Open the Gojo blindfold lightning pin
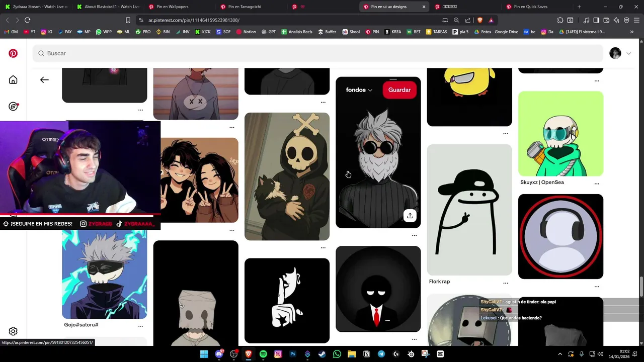Image resolution: width=644 pixels, height=362 pixels. click(105, 275)
